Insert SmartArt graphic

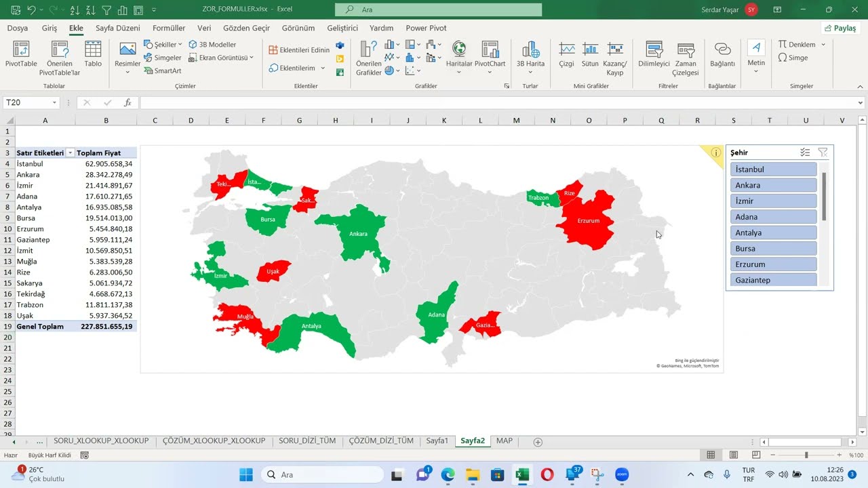tap(163, 70)
